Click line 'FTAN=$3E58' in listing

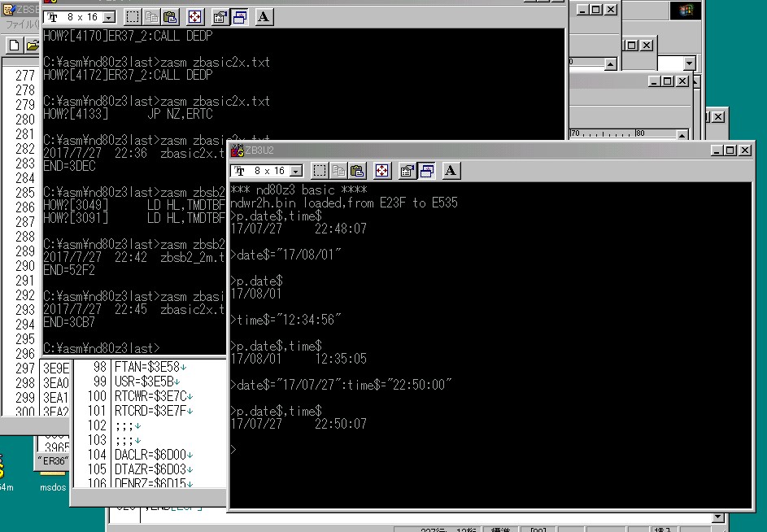coord(150,367)
